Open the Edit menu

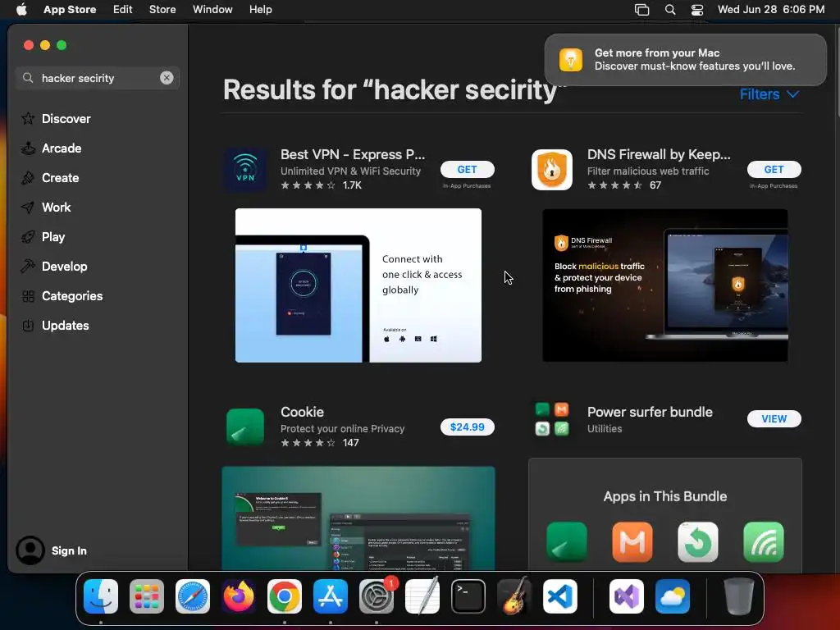point(123,9)
